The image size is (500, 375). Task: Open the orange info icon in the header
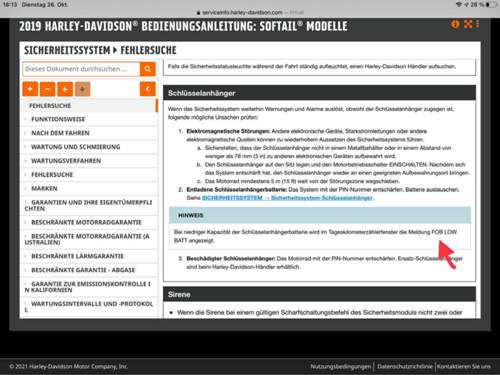point(455,24)
